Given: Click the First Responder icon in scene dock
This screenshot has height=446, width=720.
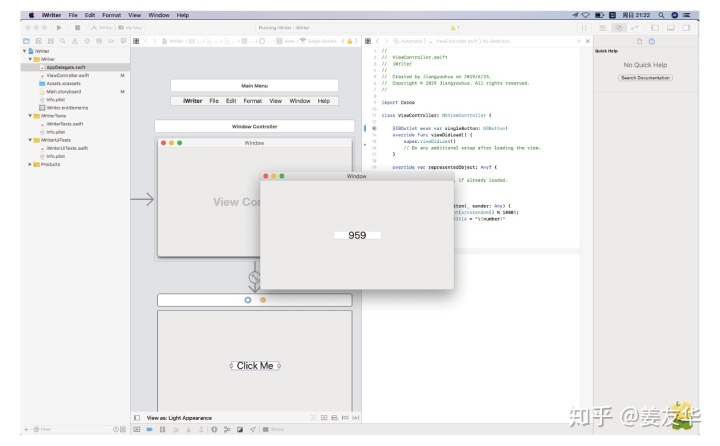Looking at the screenshot, I should point(263,300).
